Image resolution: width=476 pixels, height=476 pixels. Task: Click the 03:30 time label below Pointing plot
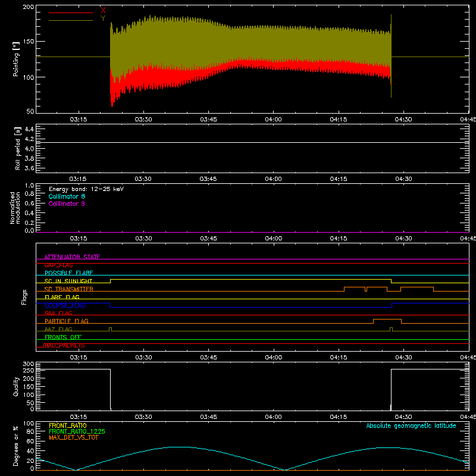pos(143,120)
